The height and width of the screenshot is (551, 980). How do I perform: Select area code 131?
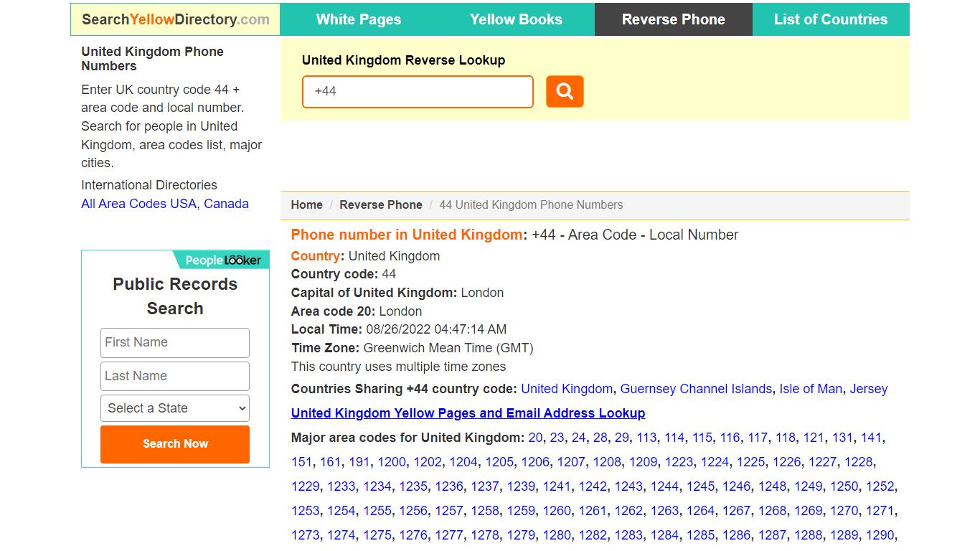pyautogui.click(x=842, y=438)
